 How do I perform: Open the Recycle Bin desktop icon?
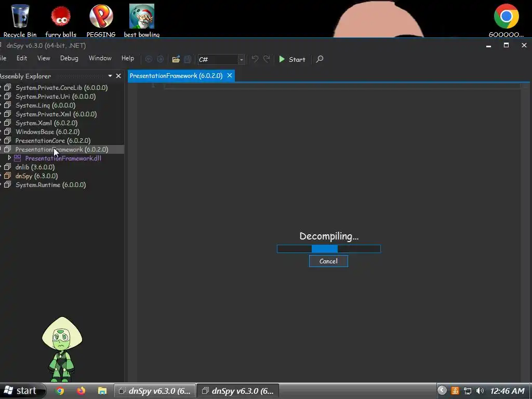[x=20, y=20]
